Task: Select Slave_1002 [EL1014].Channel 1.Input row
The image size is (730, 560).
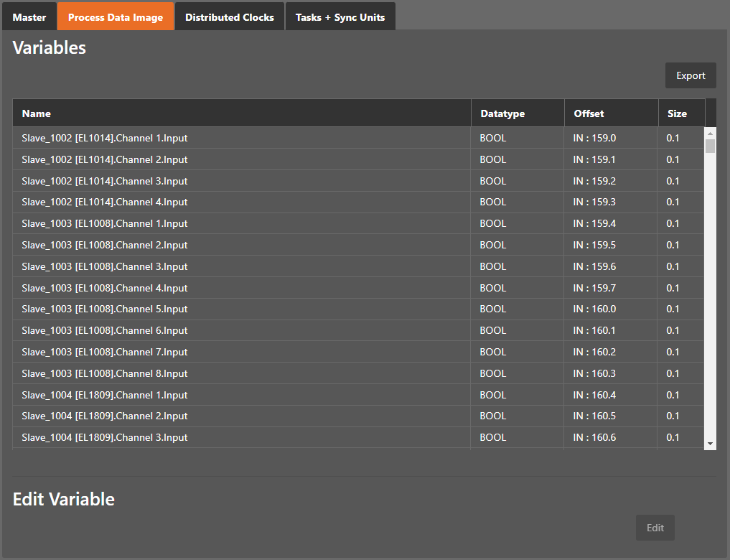Action: click(x=105, y=138)
